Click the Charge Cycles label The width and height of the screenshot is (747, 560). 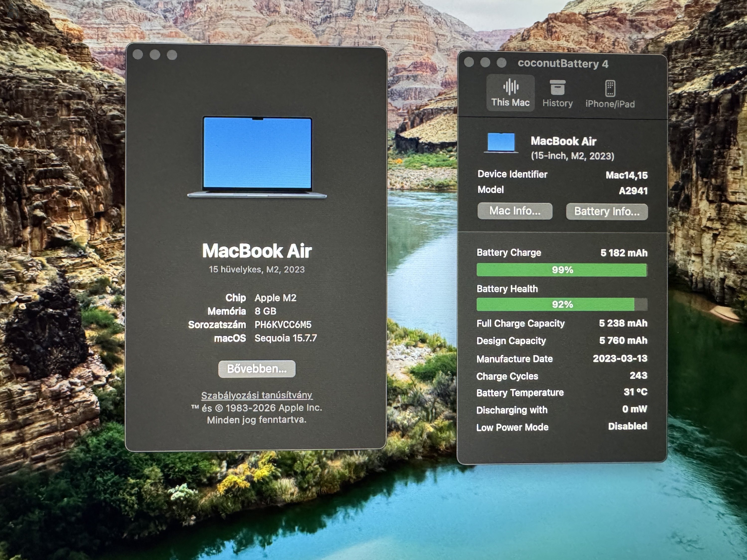(x=507, y=376)
